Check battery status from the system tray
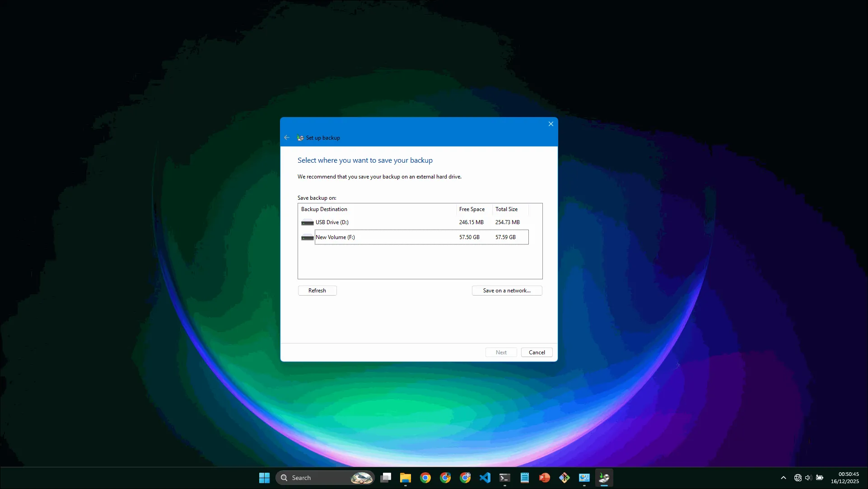868x489 pixels. click(819, 477)
